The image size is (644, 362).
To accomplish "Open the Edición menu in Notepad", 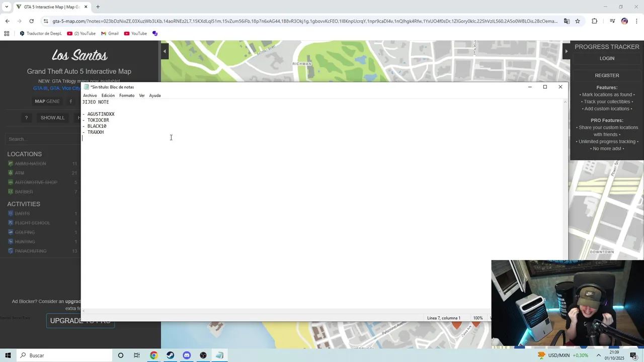I will [108, 96].
